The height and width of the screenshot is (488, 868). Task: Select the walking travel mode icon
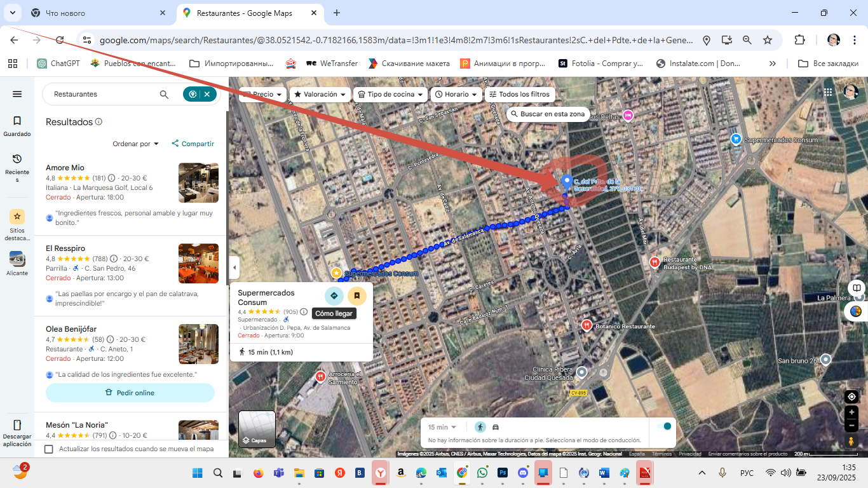(x=480, y=427)
